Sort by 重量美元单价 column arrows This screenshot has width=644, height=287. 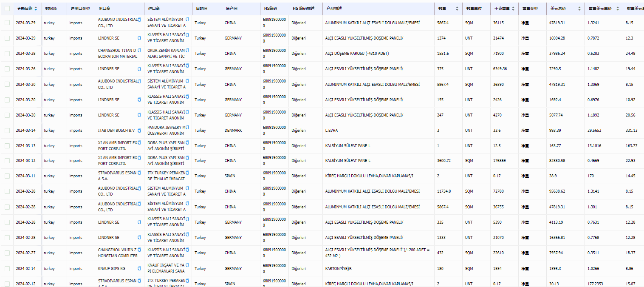[617, 9]
